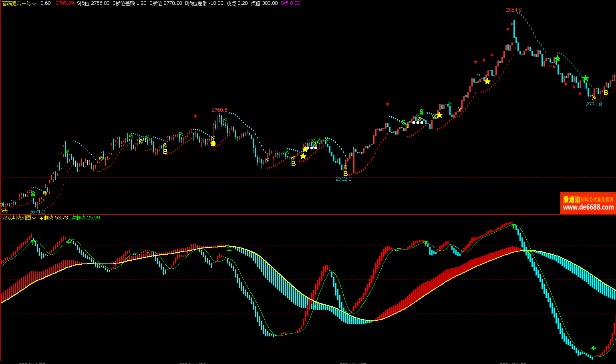Expand the 双龙判势附图 indicator dropdown arrow
This screenshot has height=364, width=616.
[34, 218]
